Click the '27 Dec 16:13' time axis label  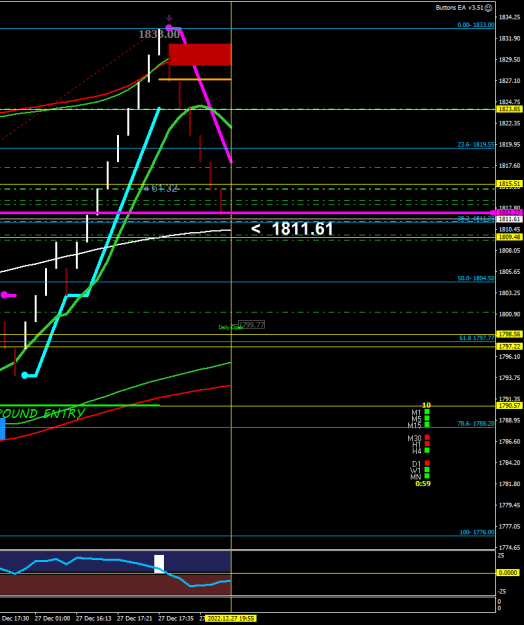tap(94, 619)
